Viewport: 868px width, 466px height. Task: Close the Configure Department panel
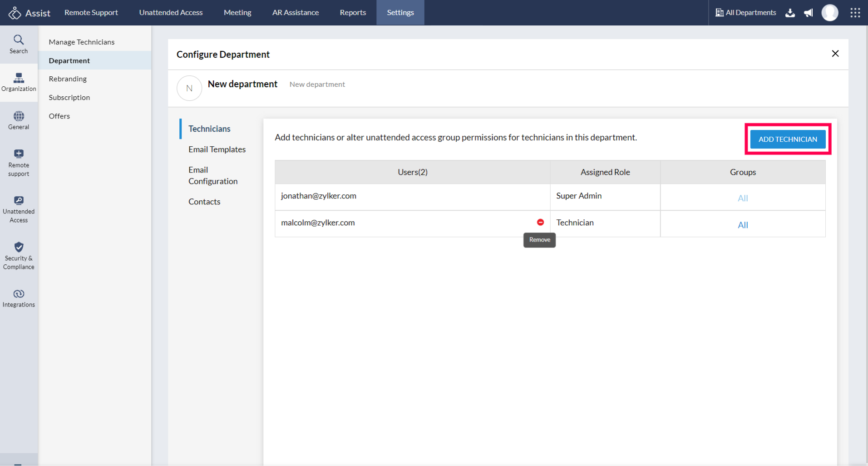pyautogui.click(x=835, y=54)
